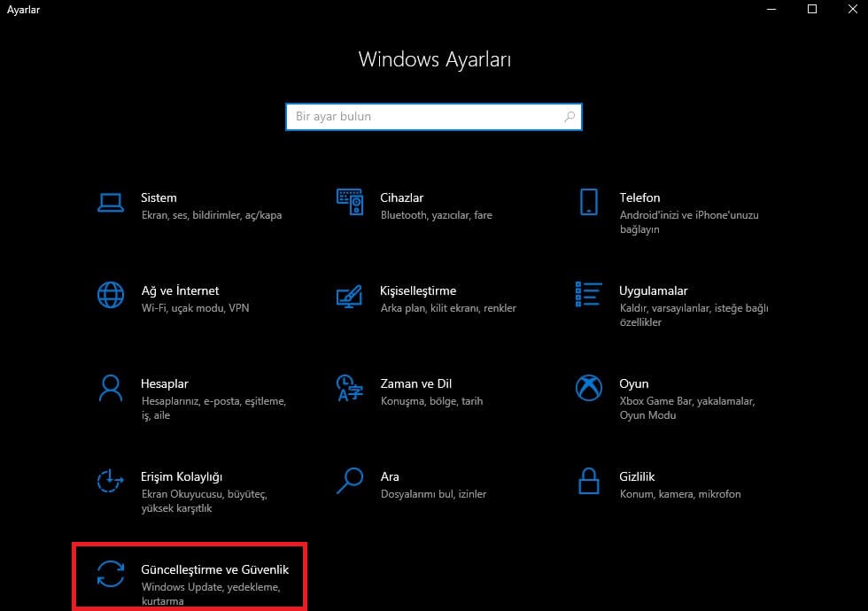Select the Uygulamalar title
The height and width of the screenshot is (611, 868).
(x=654, y=291)
